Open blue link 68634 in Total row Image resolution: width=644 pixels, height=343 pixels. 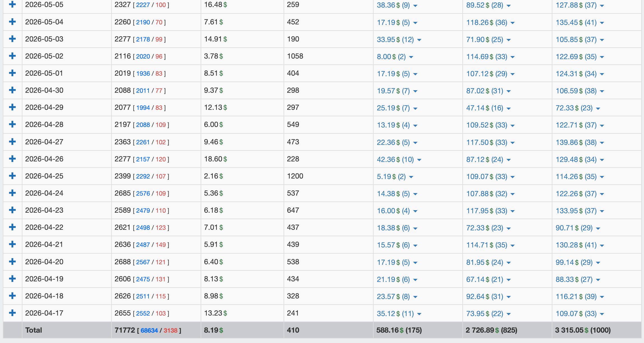point(149,330)
